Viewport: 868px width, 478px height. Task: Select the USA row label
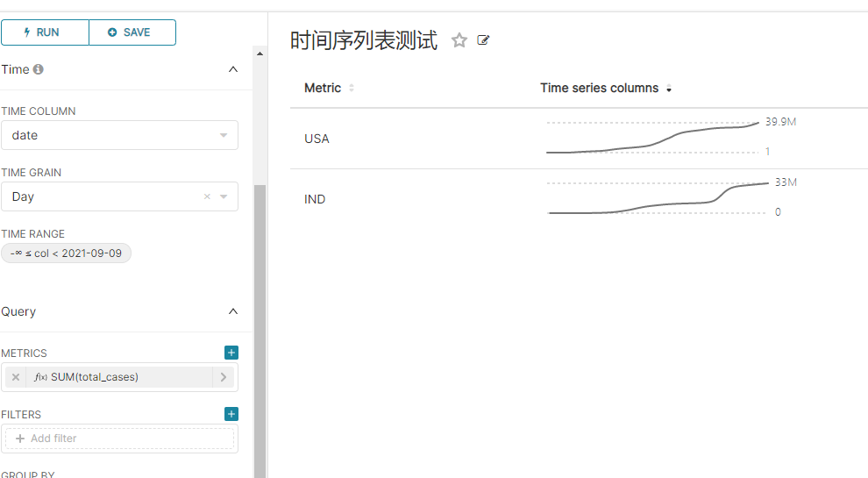coord(317,139)
